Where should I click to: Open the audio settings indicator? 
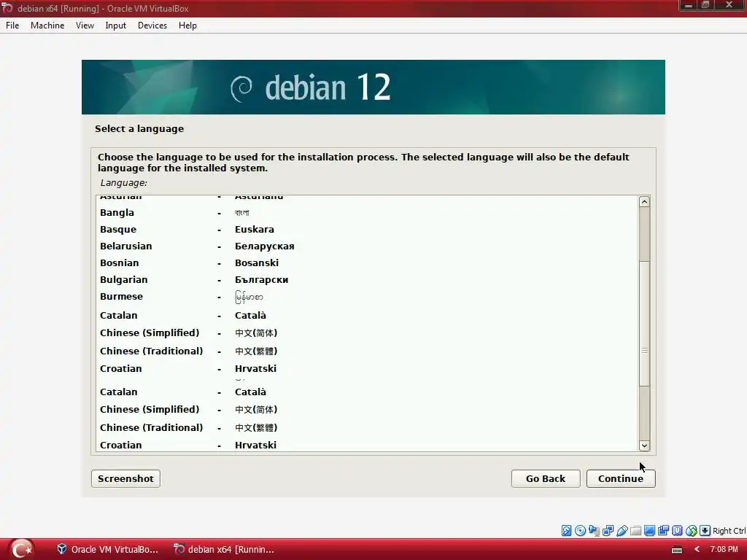(594, 531)
